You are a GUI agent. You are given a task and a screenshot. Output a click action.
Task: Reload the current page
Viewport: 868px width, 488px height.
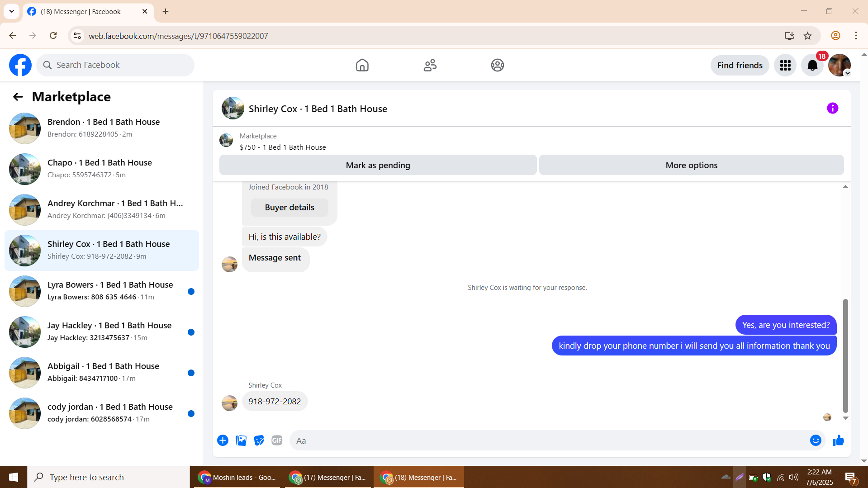pos(53,36)
